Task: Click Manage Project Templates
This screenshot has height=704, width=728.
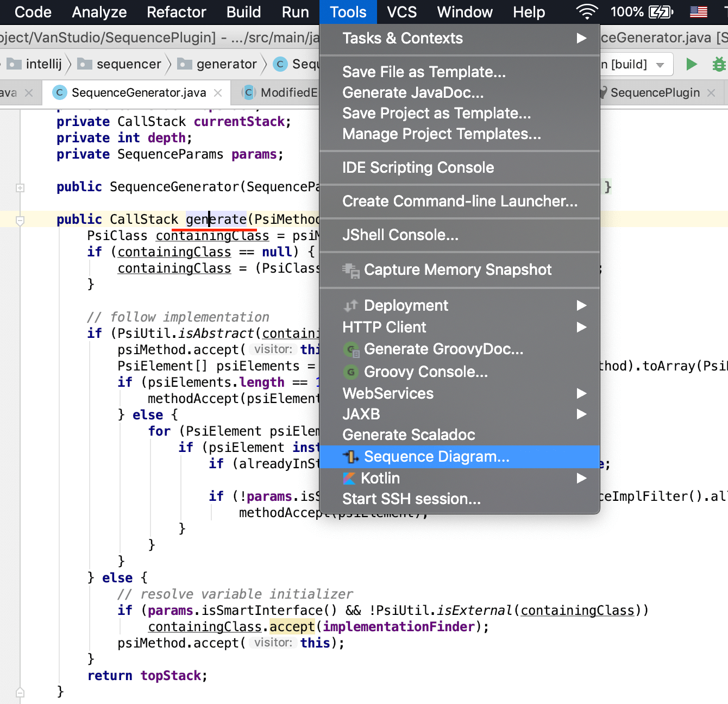Action: click(x=460, y=134)
